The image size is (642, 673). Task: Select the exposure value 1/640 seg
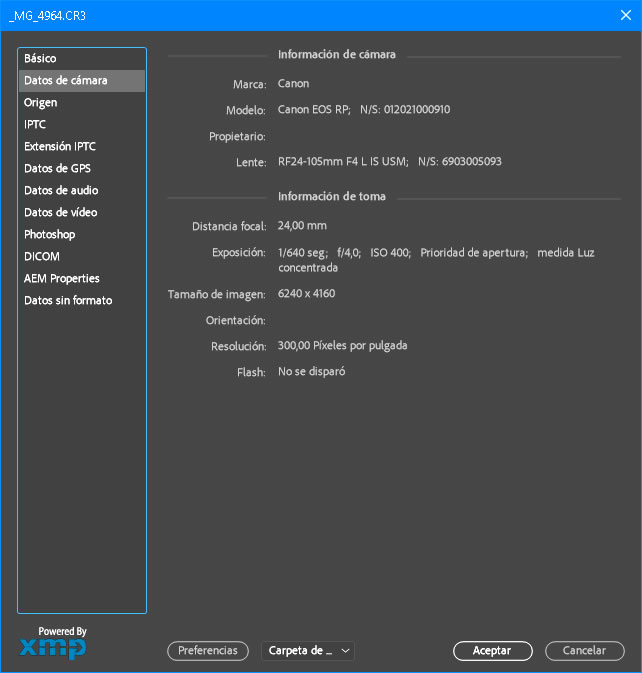click(303, 252)
